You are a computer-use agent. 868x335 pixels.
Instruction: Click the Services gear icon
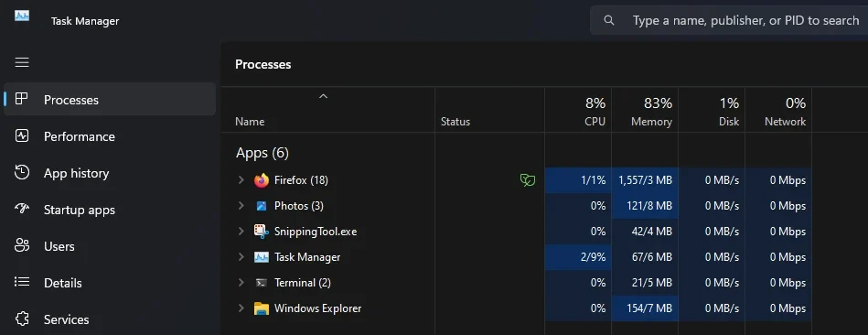click(x=22, y=319)
